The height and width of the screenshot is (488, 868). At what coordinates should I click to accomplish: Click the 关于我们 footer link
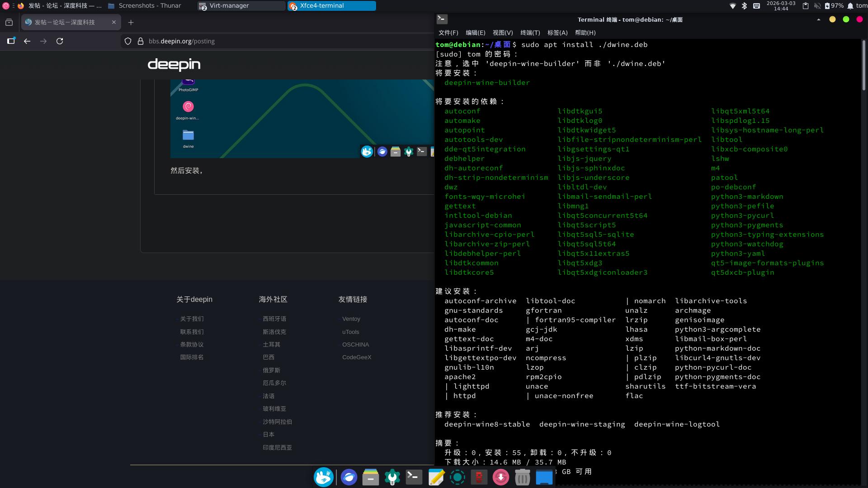click(192, 319)
